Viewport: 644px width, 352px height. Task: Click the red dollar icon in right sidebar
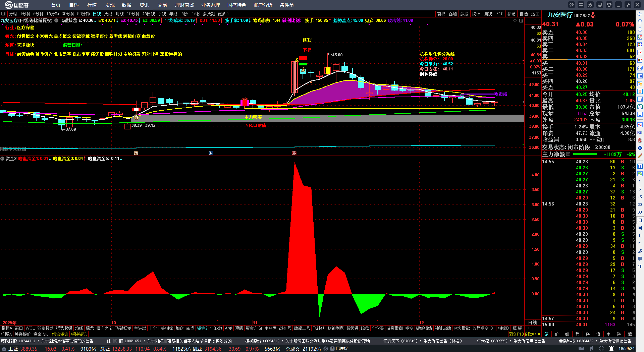pos(640,140)
